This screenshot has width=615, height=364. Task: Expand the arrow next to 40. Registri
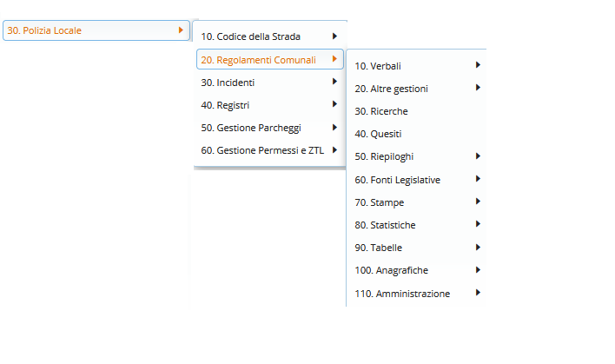[334, 105]
